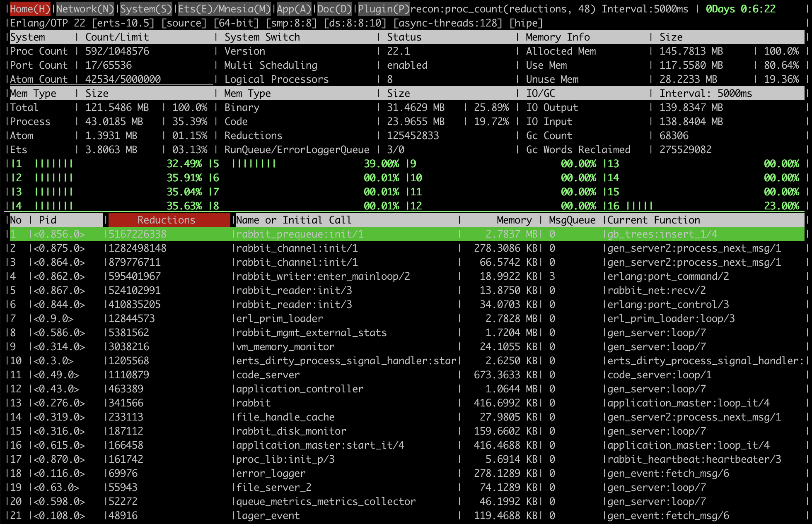The width and height of the screenshot is (812, 524).
Task: Switch to the Plugin(P) tab
Action: (x=384, y=8)
